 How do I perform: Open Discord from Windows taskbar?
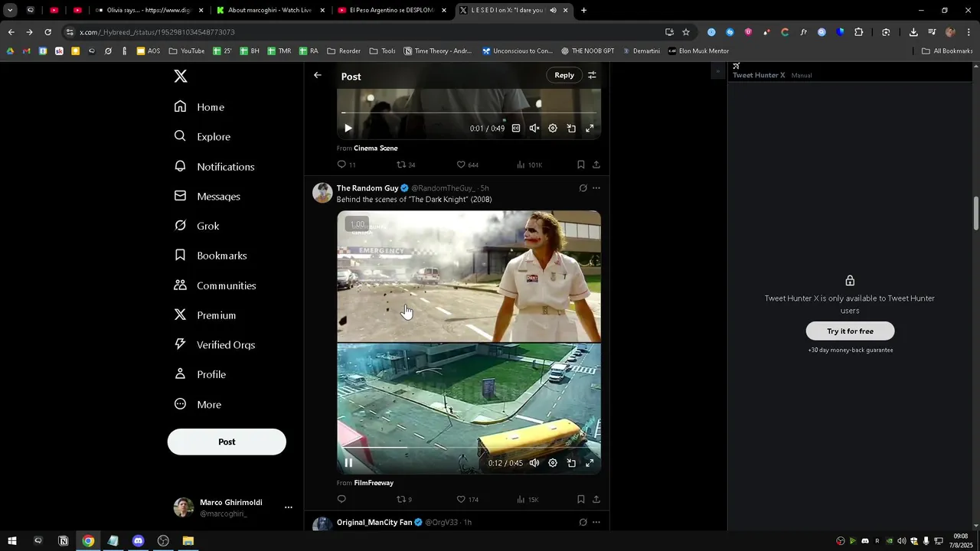138,541
